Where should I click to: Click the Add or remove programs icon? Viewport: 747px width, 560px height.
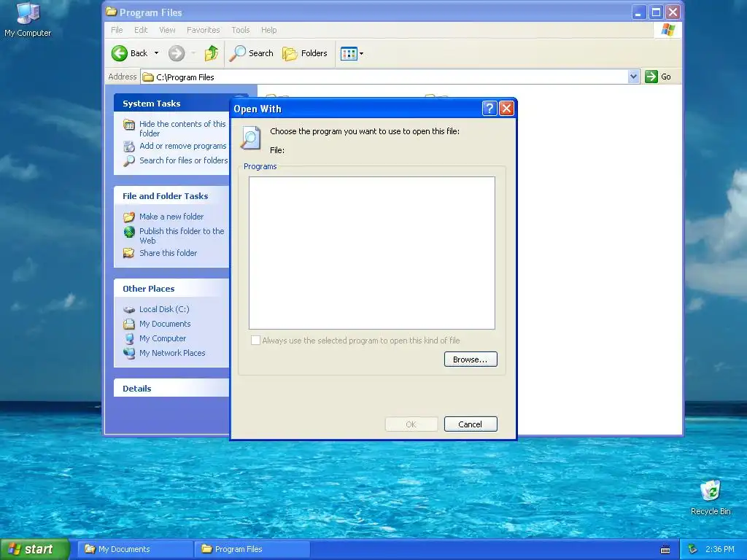[x=128, y=146]
